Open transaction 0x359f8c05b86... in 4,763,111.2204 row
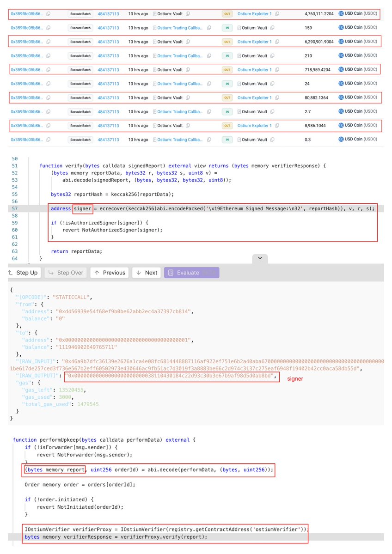 (27, 14)
